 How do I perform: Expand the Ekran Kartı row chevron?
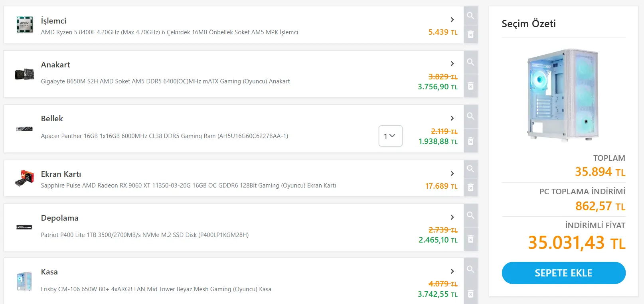(x=452, y=174)
